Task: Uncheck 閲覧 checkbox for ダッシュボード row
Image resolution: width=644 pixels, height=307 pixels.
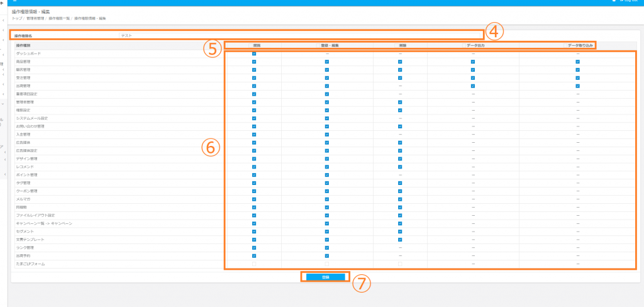Action: 254,53
